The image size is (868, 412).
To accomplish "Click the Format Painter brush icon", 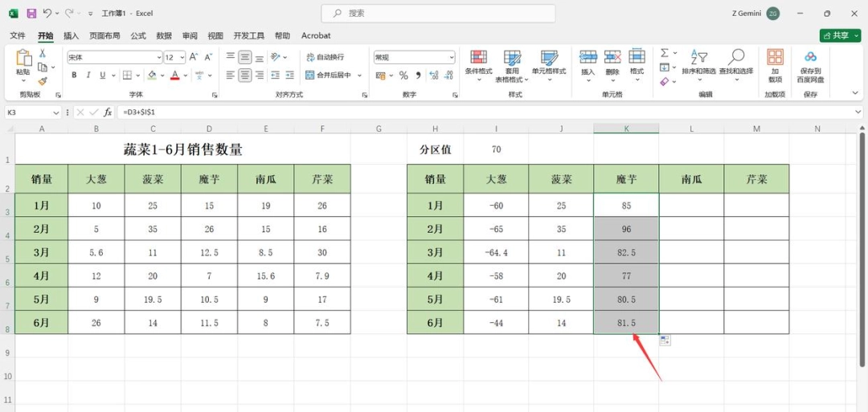I will pos(42,81).
